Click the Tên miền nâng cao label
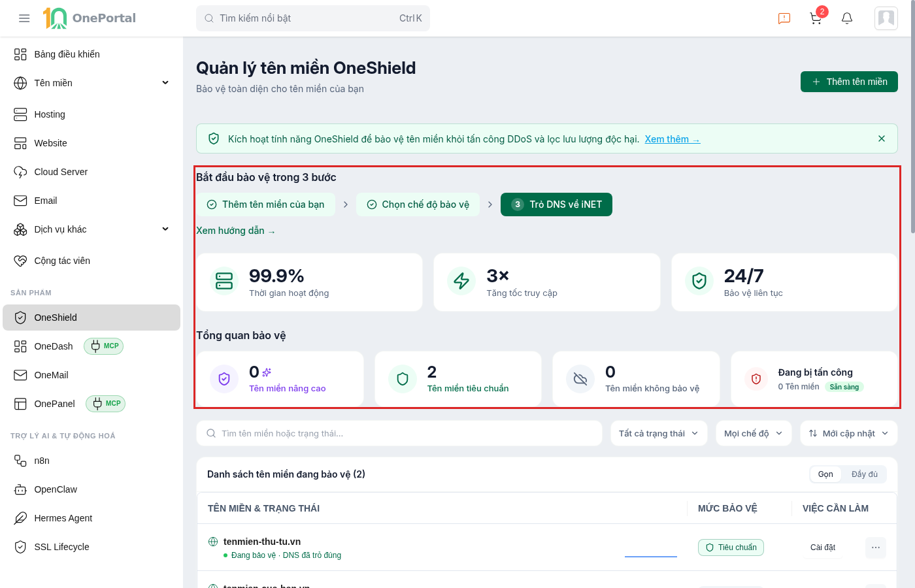The image size is (915, 588). 288,388
